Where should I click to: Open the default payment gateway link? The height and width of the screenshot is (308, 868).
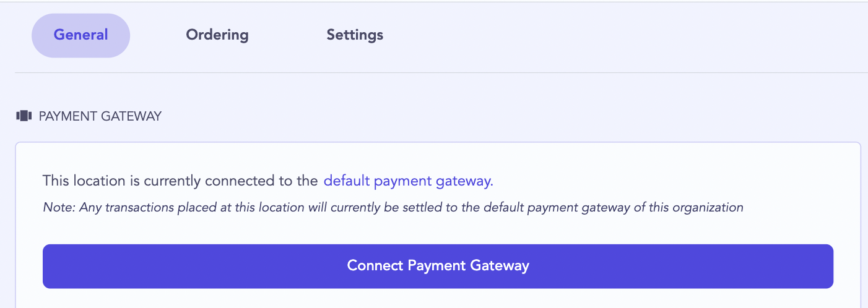(409, 181)
